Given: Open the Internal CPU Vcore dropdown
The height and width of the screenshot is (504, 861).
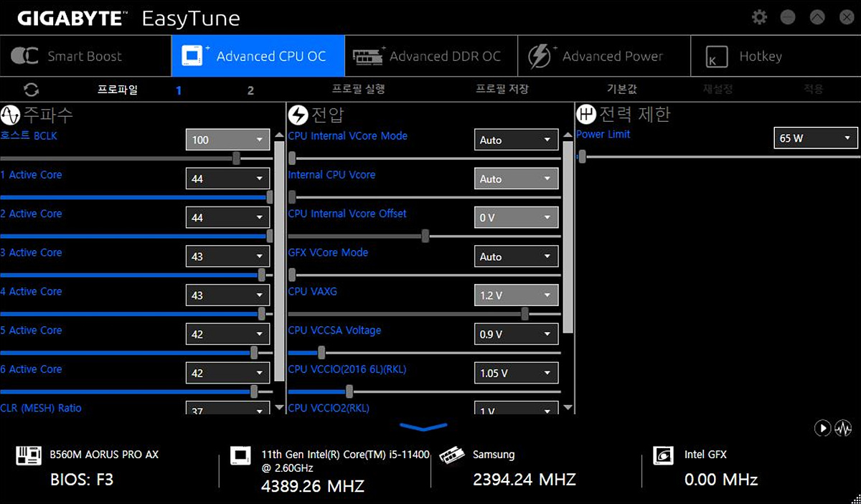Looking at the screenshot, I should pos(516,179).
